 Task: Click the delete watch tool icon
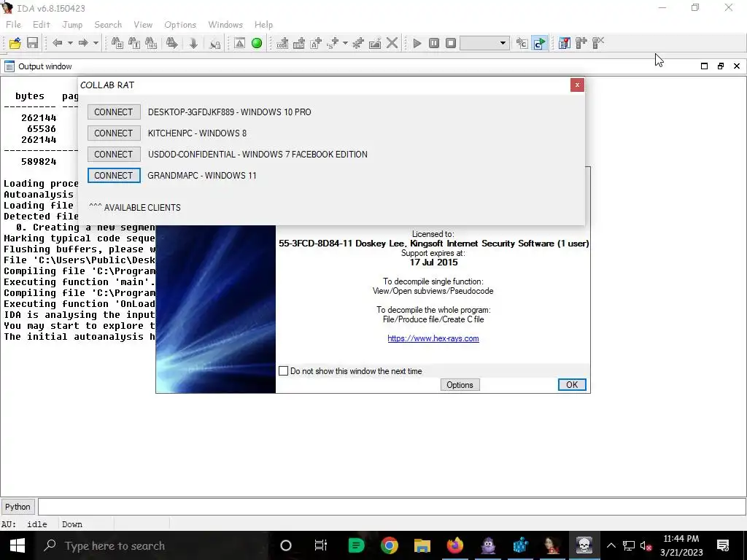598,43
